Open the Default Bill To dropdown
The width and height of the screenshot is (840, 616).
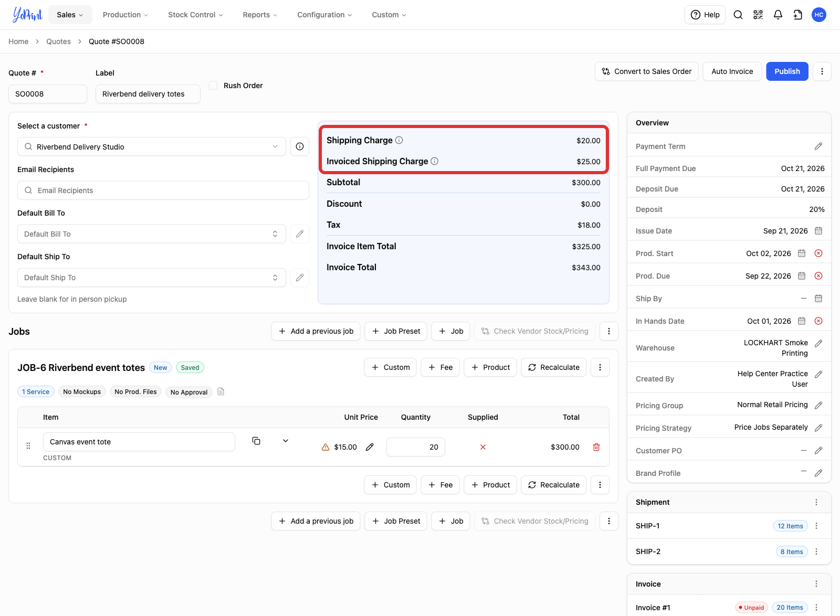(152, 234)
